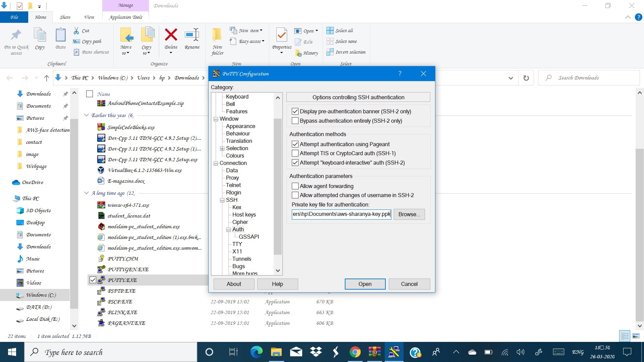Click the Help button in PuTTY
644x362 pixels.
point(277,284)
